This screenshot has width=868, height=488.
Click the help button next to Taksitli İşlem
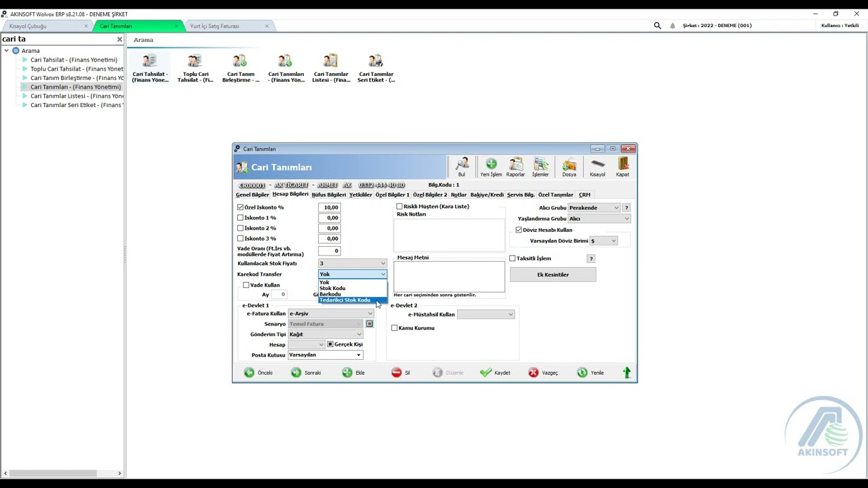pyautogui.click(x=591, y=258)
